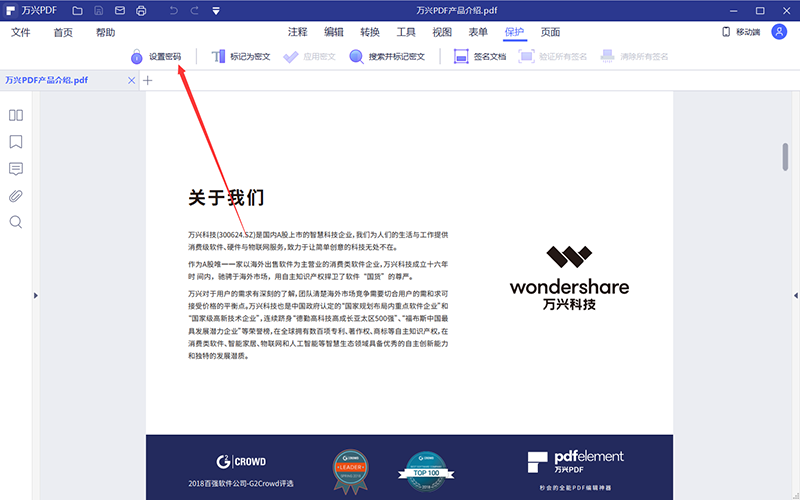The width and height of the screenshot is (800, 500).
Task: Click 签名文档 sign document
Action: tap(480, 57)
